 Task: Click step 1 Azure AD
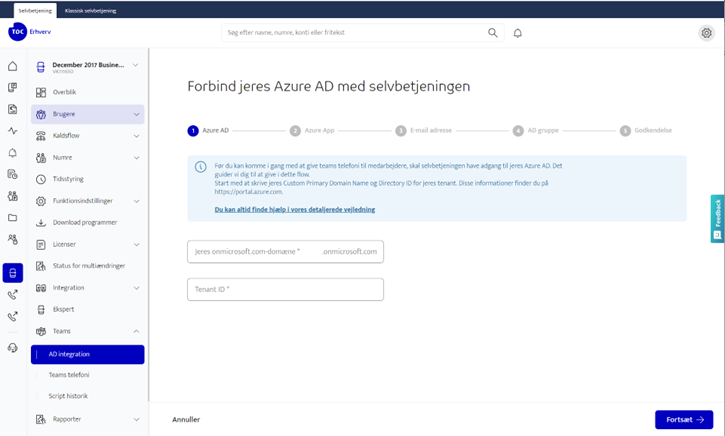coord(208,131)
